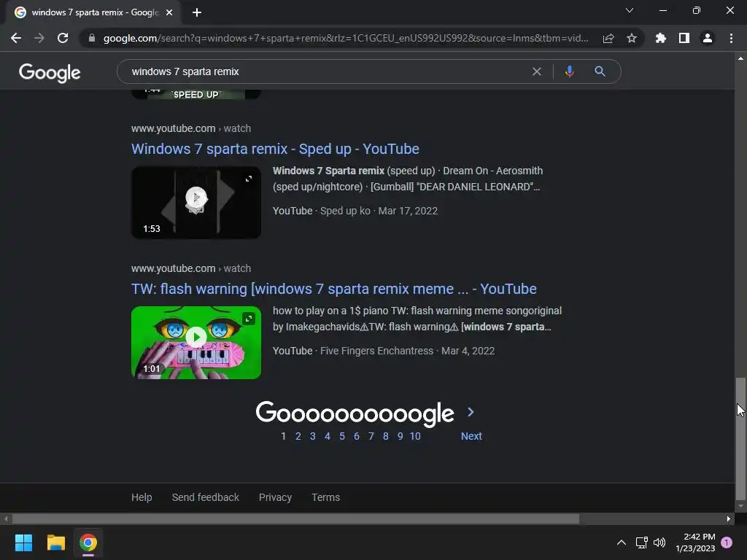Show hidden system tray icons
This screenshot has width=747, height=560.
click(x=622, y=542)
